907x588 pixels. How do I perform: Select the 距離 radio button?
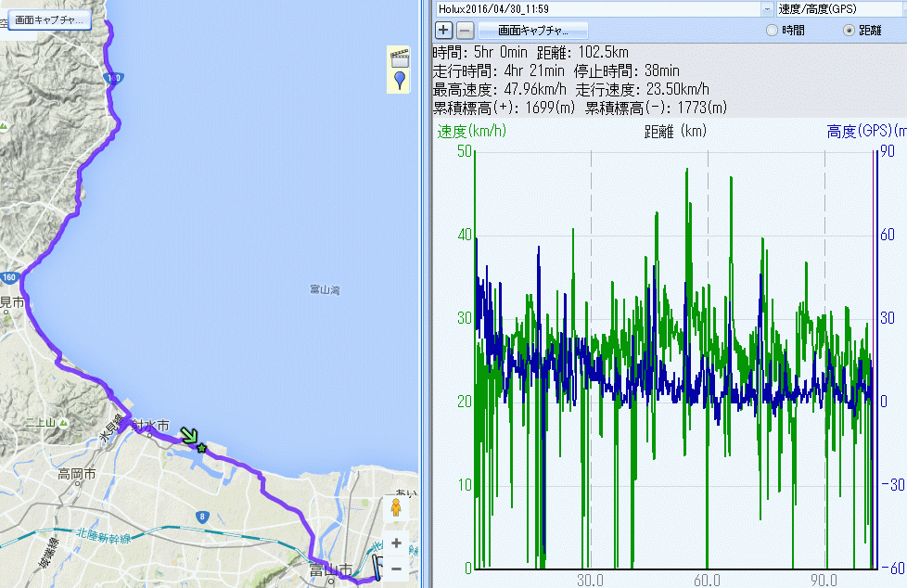[x=849, y=31]
